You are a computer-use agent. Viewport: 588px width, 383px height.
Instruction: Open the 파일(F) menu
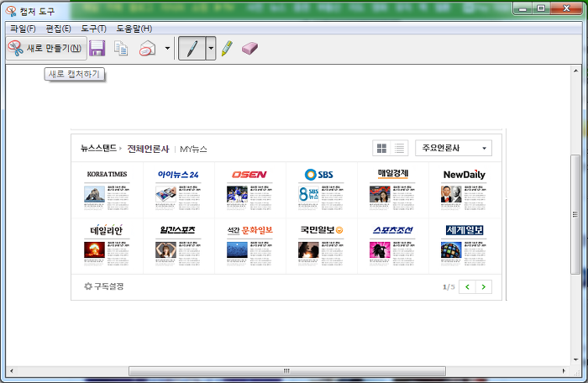[23, 29]
